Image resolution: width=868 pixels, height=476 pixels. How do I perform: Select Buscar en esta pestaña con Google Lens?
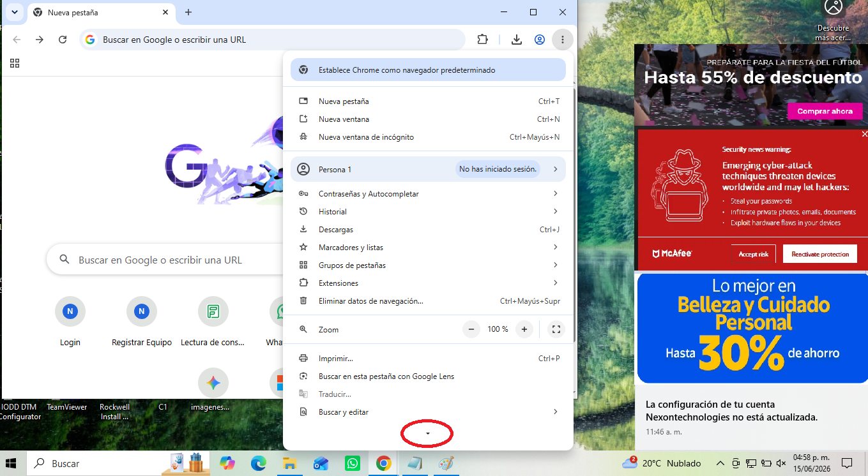click(428, 376)
